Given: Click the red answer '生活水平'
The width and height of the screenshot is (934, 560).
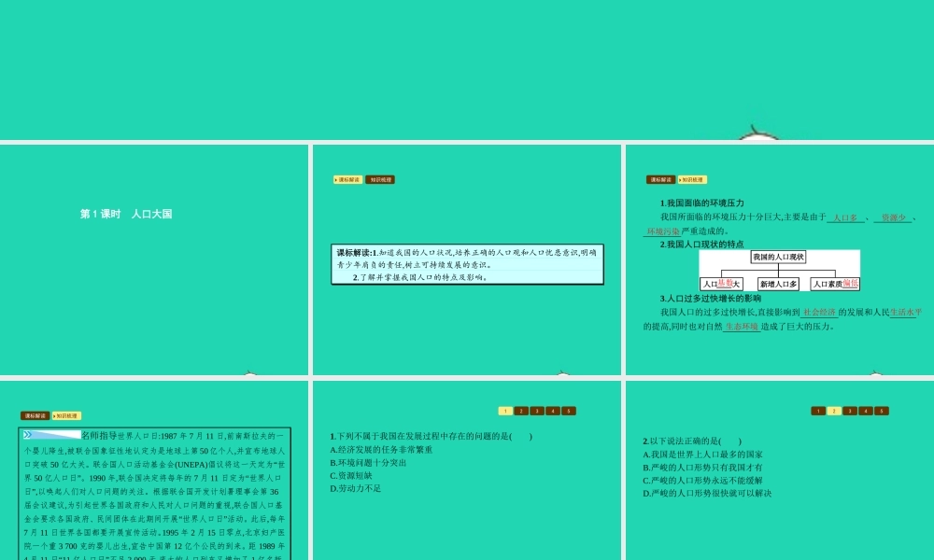Looking at the screenshot, I should click(906, 313).
